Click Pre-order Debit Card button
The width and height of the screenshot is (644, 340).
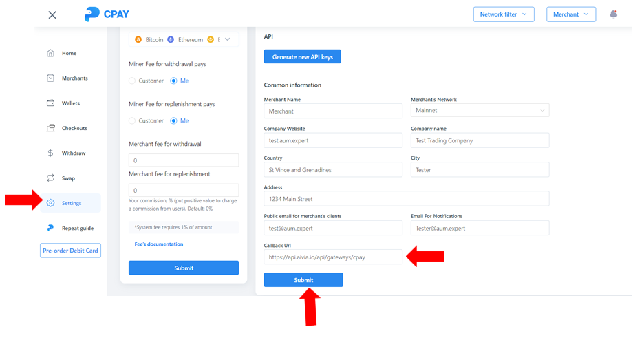70,251
